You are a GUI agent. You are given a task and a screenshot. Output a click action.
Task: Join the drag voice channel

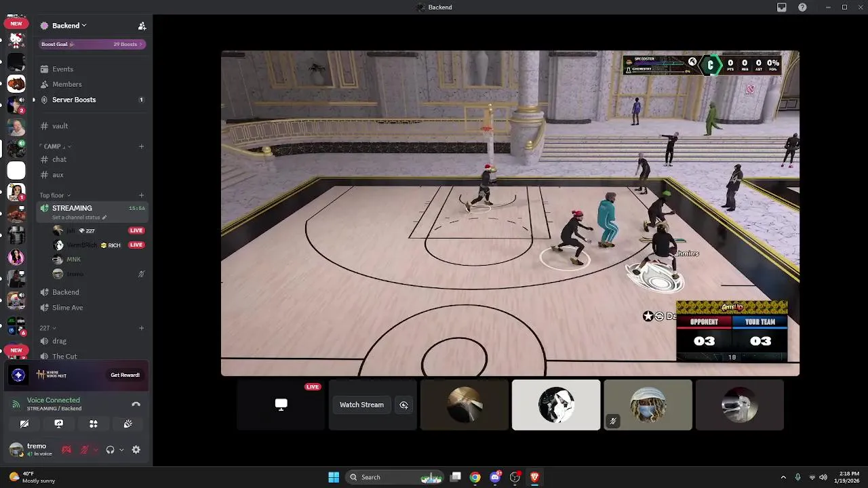[x=92, y=341]
